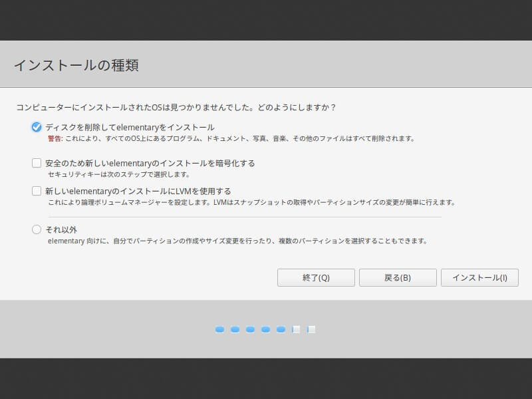The image size is (532, 399).
Task: Click the first blue progress dot
Action: pos(219,329)
